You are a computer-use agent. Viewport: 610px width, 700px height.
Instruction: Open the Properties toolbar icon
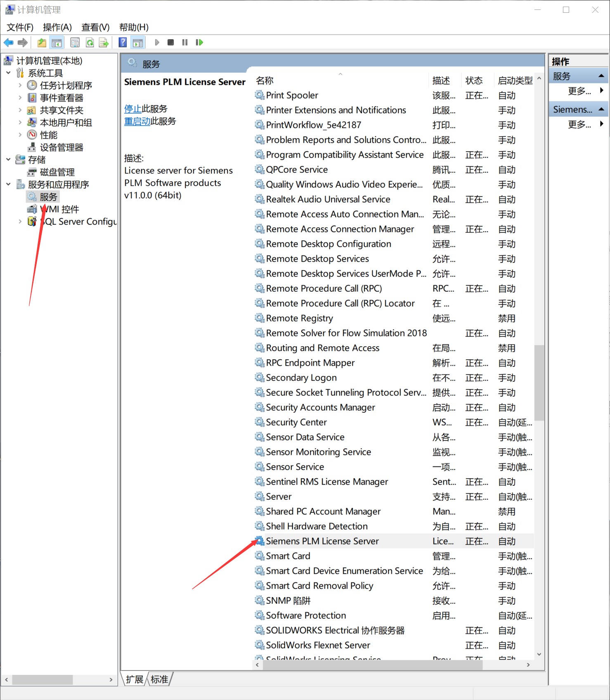coord(75,43)
